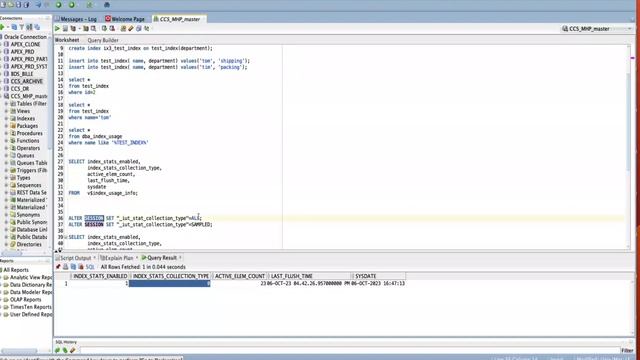Select the TimesTen Reports folder
This screenshot has width=640, height=360.
pyautogui.click(x=31, y=307)
